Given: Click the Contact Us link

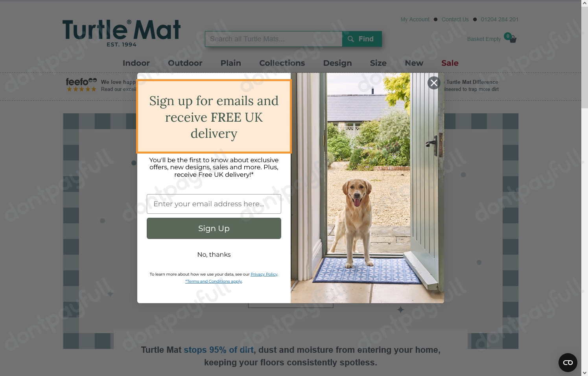Looking at the screenshot, I should (x=455, y=19).
